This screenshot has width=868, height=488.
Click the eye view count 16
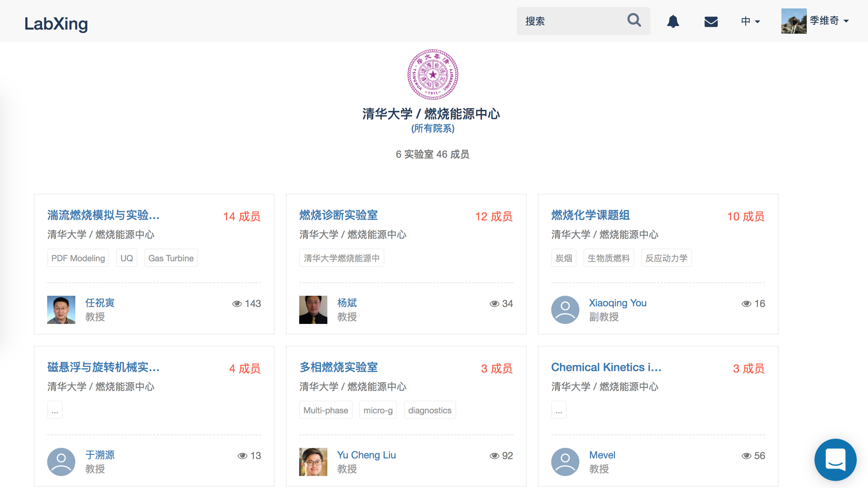click(x=753, y=304)
